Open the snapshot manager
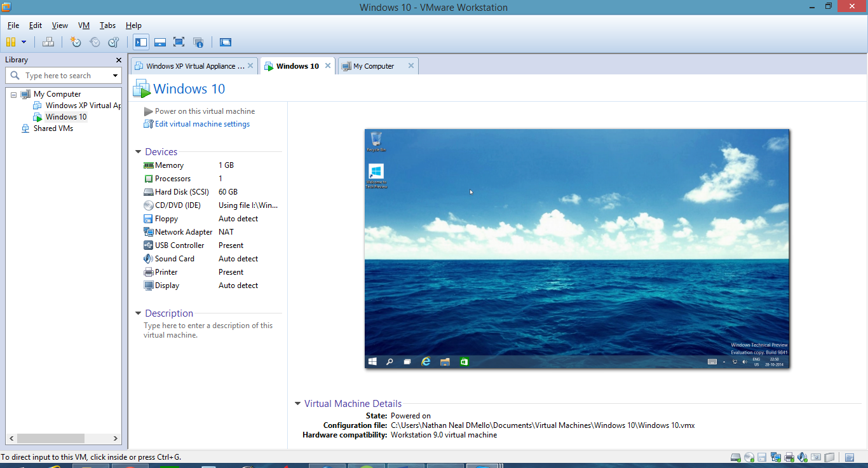This screenshot has width=868, height=468. (114, 42)
